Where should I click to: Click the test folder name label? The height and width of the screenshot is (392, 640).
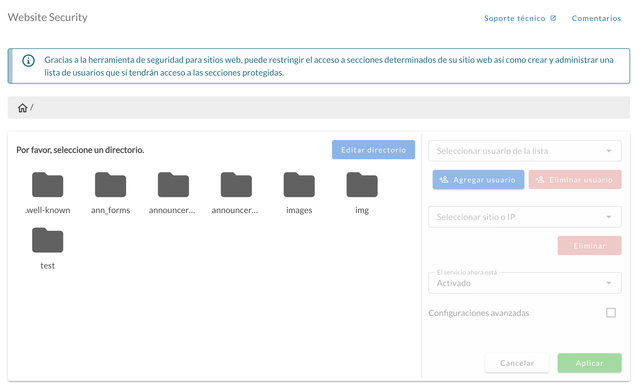[x=48, y=266]
